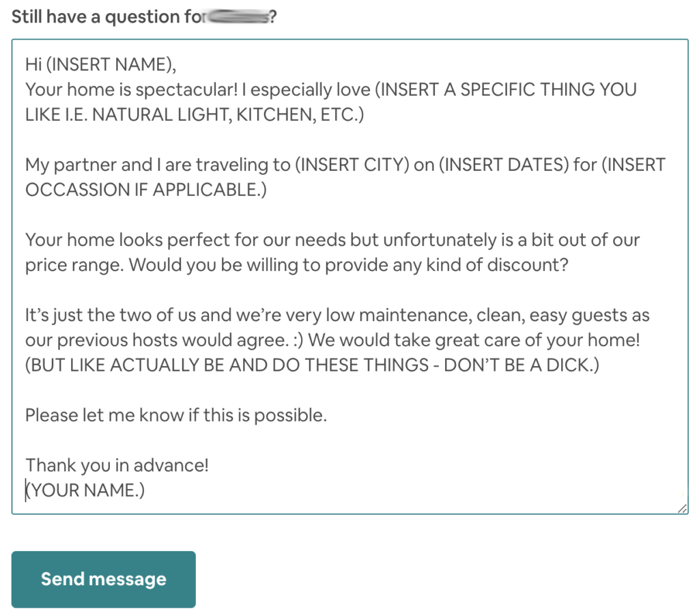Image resolution: width=699 pixels, height=616 pixels.
Task: Click the word 'spectacular!' in the message
Action: point(186,89)
